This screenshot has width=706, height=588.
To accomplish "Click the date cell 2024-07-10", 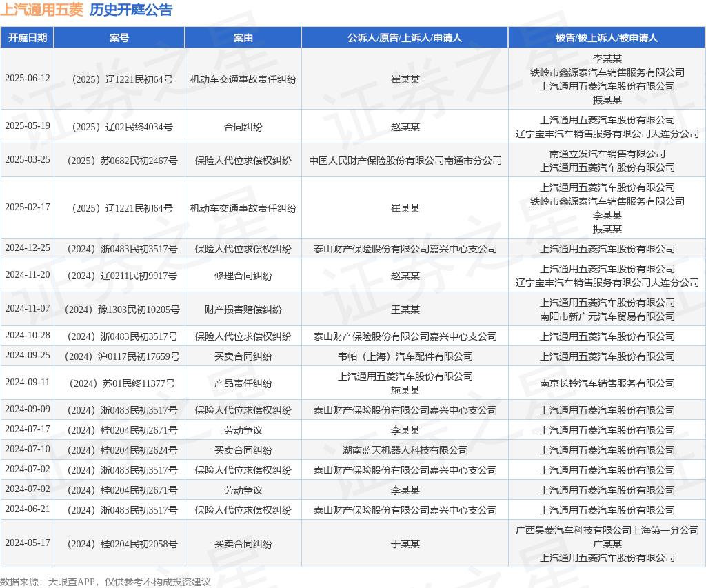I will pyautogui.click(x=28, y=449).
